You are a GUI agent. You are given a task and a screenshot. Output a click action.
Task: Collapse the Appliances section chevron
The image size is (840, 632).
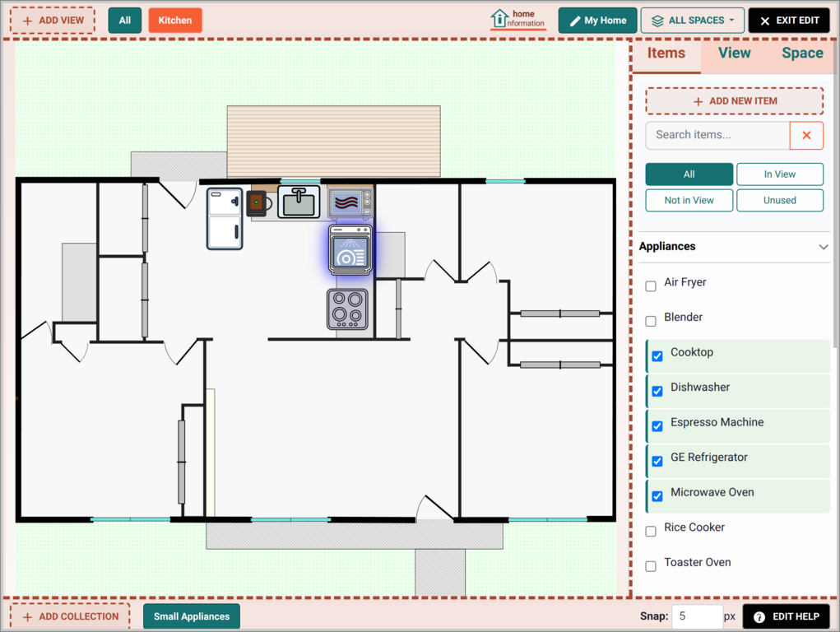tap(824, 247)
